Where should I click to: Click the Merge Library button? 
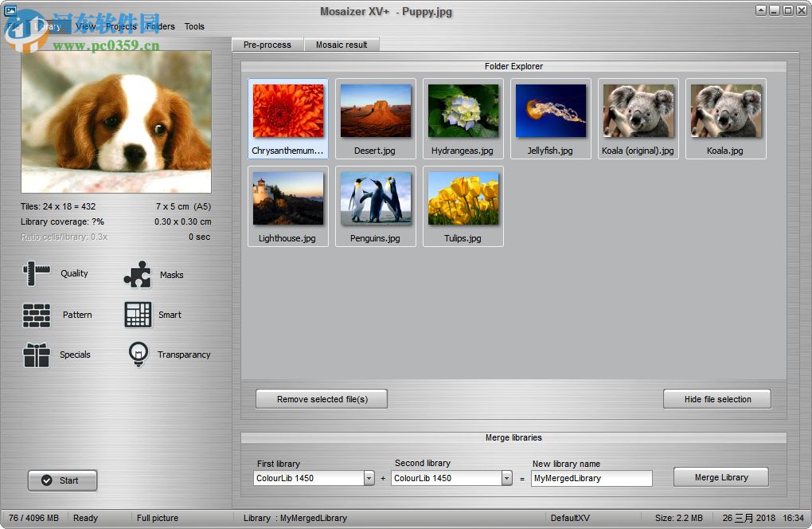click(720, 476)
